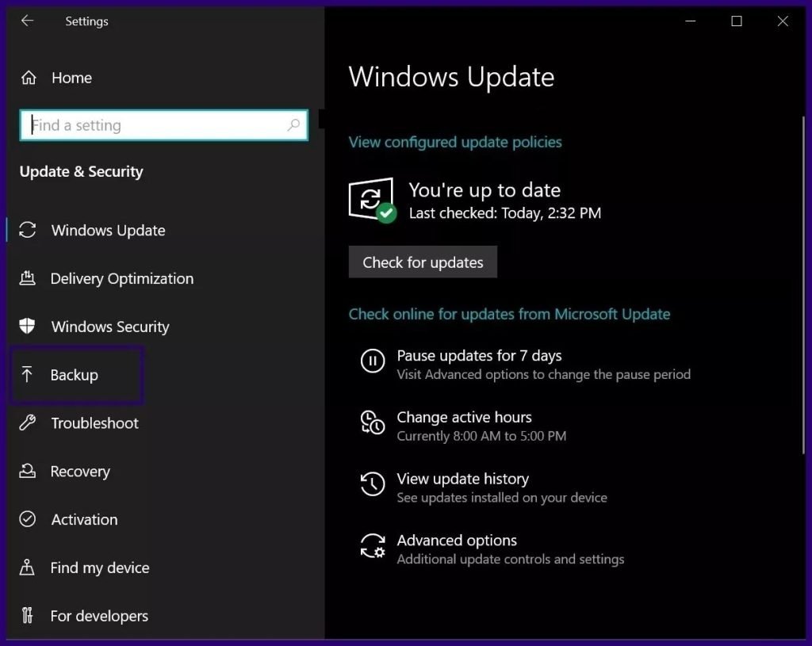The image size is (812, 646).
Task: Click 'Currently 8:00 AM to 5:00 PM' text
Action: pyautogui.click(x=481, y=436)
